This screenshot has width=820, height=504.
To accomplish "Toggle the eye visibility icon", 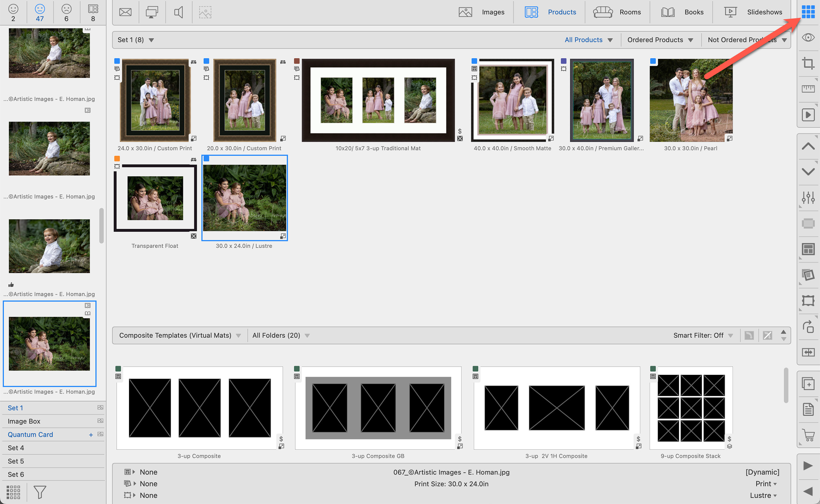I will pyautogui.click(x=808, y=37).
